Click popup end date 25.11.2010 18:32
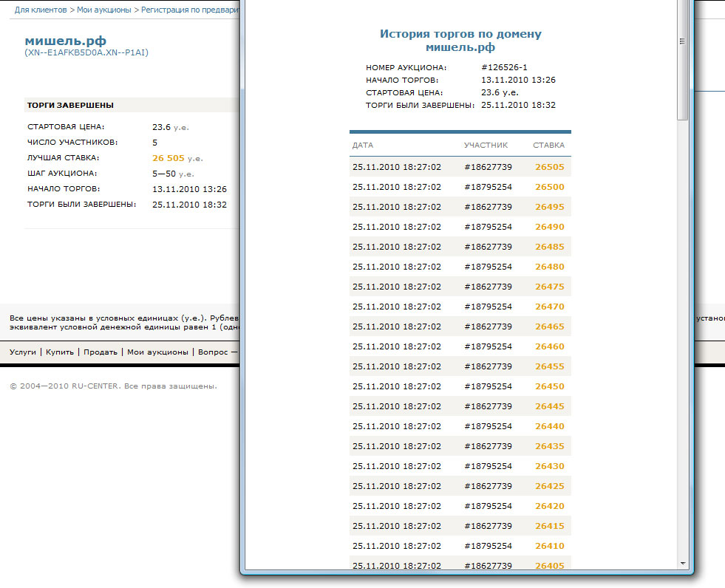The height and width of the screenshot is (588, 725). pyautogui.click(x=518, y=105)
